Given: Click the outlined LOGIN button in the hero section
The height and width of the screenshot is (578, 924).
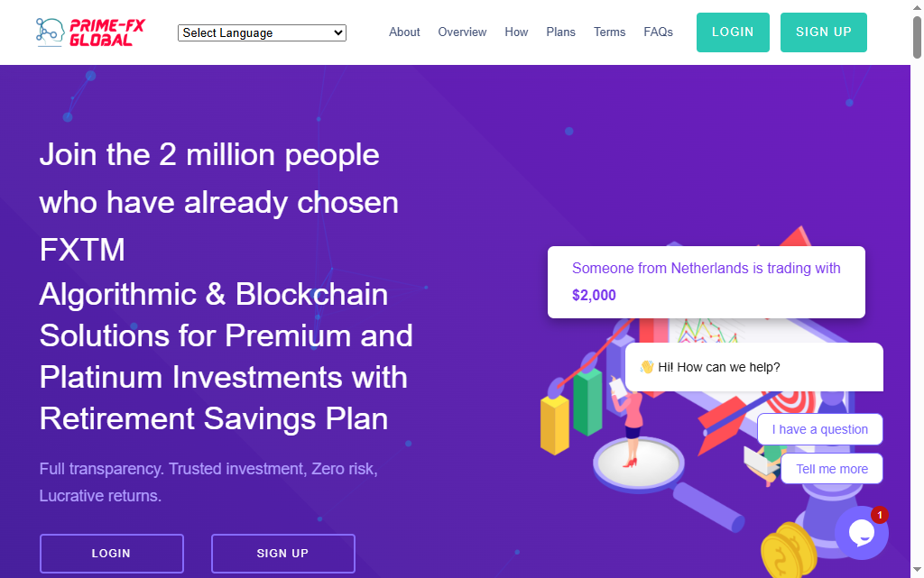Looking at the screenshot, I should [x=112, y=554].
